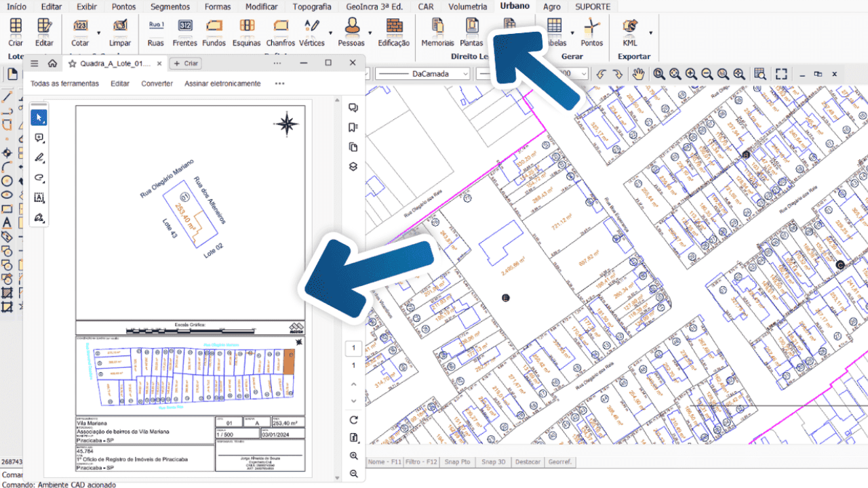Viewport: 868px width, 488px height.
Task: Select the arrow selection tool in PDF viewer
Action: pos(39,118)
